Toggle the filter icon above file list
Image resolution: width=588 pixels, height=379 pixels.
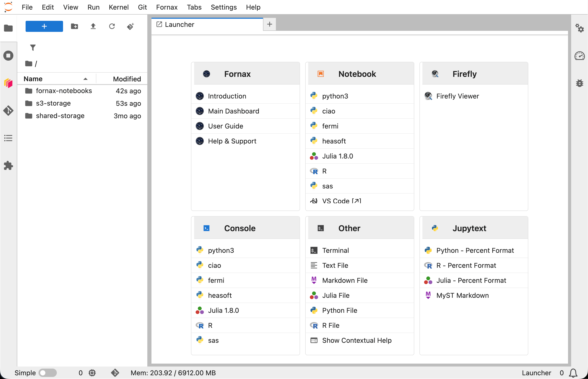point(33,47)
